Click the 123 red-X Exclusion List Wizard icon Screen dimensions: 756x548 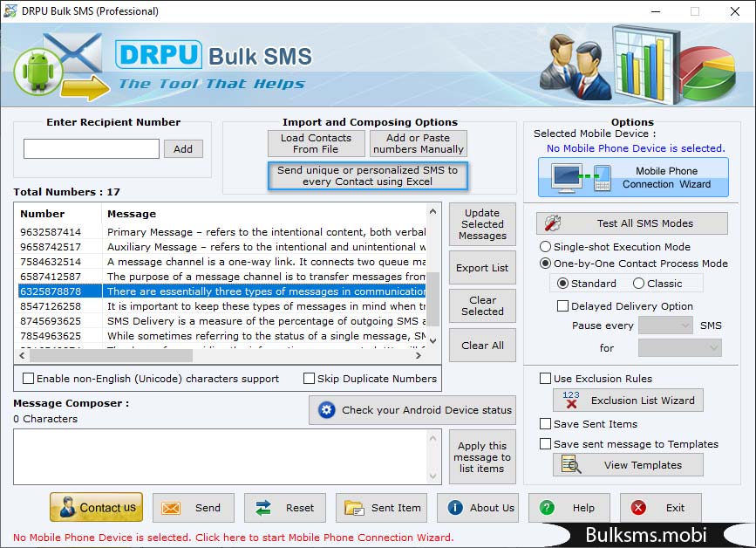tap(571, 400)
